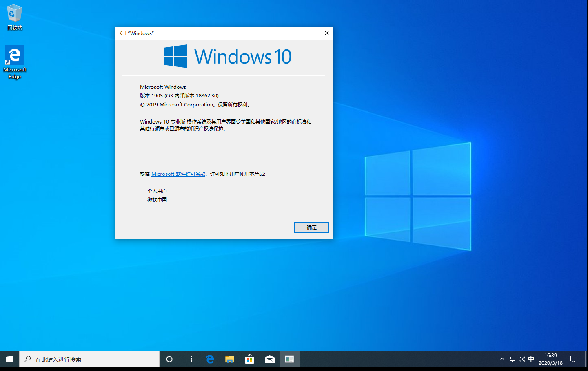Screen dimensions: 588x371
Task: Open the Windows Start menu
Action: tap(9, 359)
